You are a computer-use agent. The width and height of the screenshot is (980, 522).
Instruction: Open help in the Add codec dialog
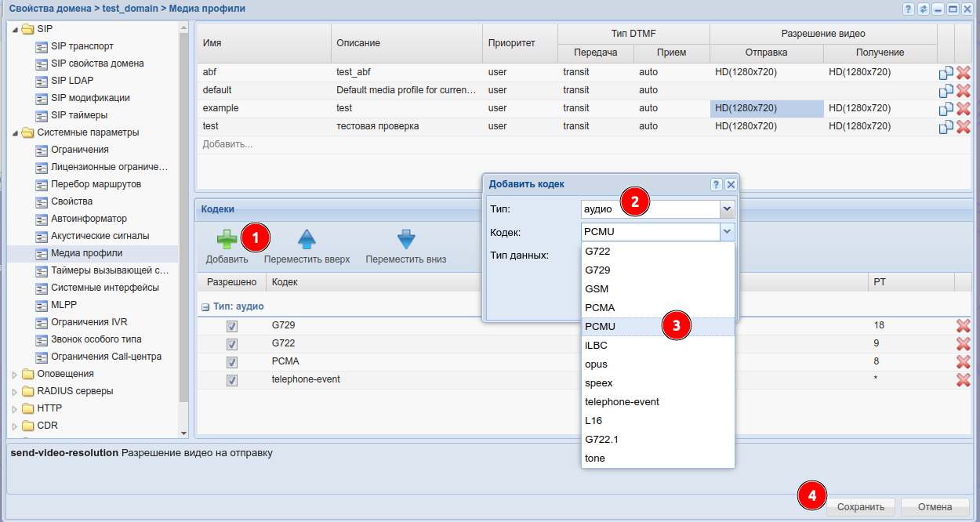pos(716,184)
